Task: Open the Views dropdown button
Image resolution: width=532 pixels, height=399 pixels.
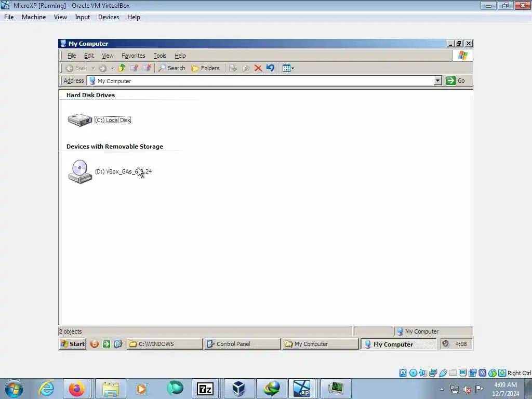Action: tap(288, 68)
